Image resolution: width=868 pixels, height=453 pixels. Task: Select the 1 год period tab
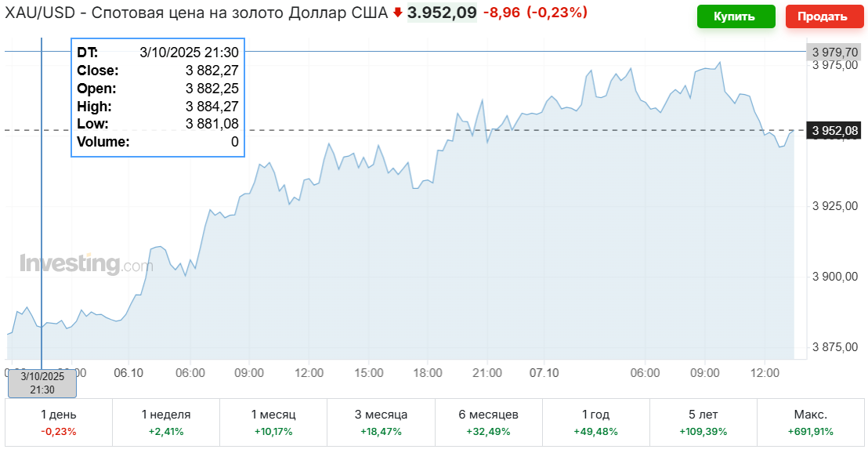pyautogui.click(x=595, y=422)
